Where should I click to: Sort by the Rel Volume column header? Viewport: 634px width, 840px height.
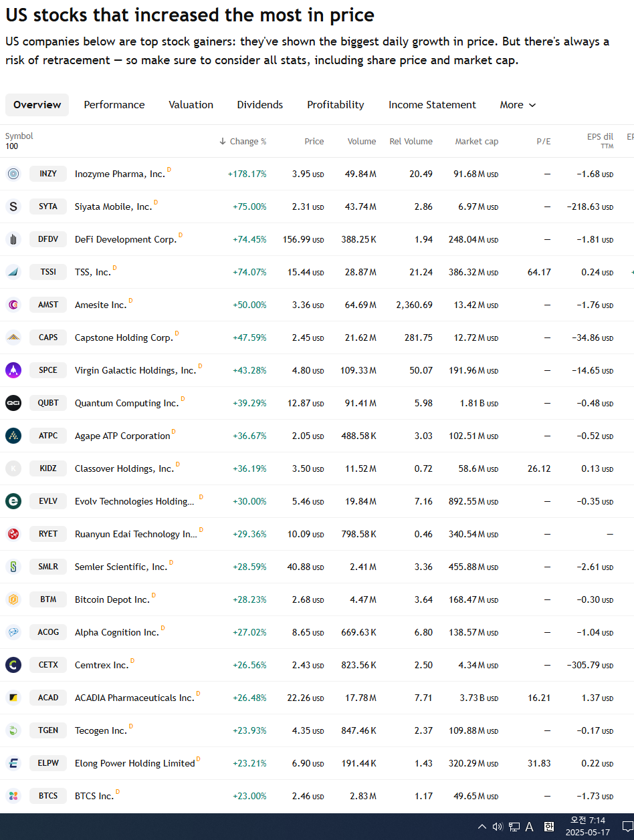tap(411, 142)
